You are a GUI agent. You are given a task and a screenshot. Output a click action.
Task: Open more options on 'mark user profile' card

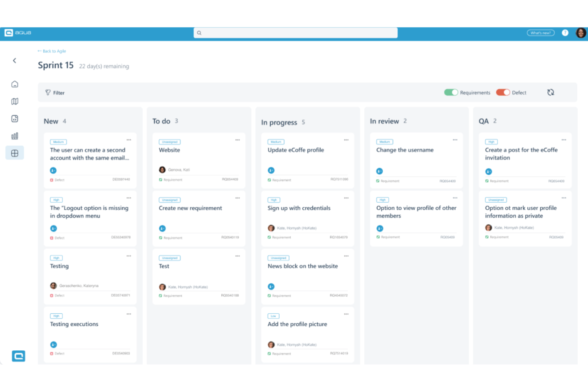tap(564, 198)
